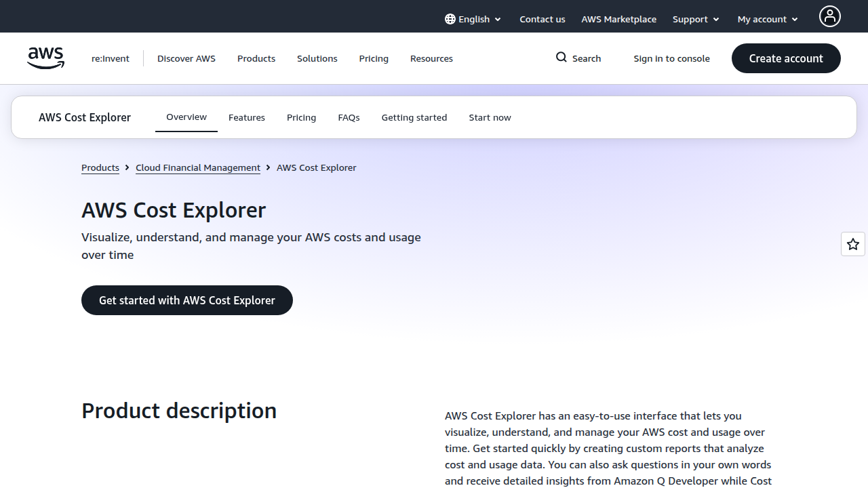Viewport: 868px width, 488px height.
Task: Click the Products breadcrumb link
Action: (100, 167)
